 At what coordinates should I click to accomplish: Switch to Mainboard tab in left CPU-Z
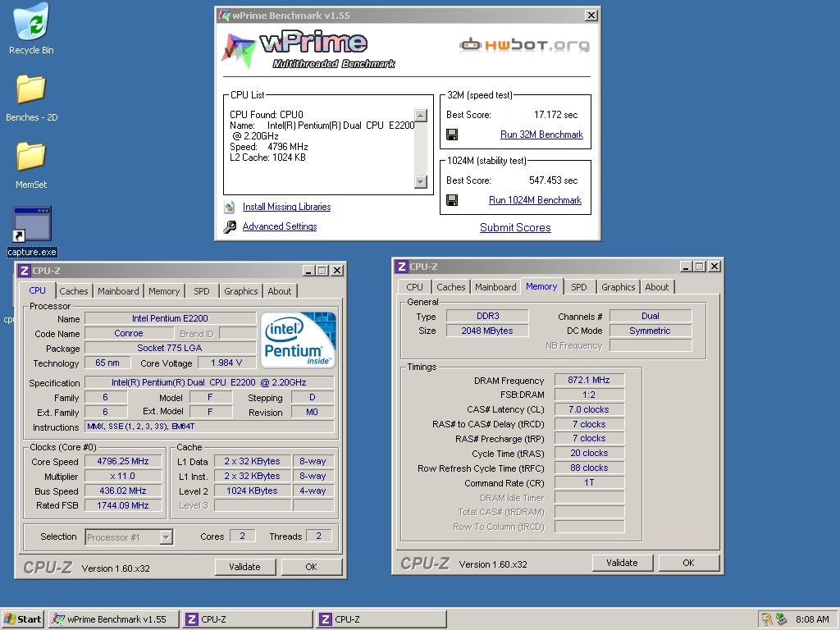[118, 291]
